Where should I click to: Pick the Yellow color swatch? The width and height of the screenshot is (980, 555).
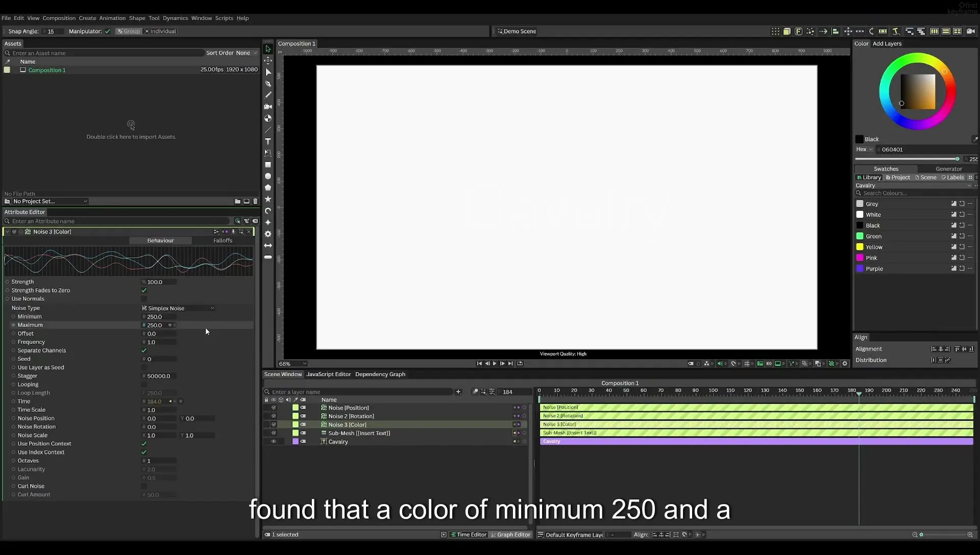click(x=860, y=247)
